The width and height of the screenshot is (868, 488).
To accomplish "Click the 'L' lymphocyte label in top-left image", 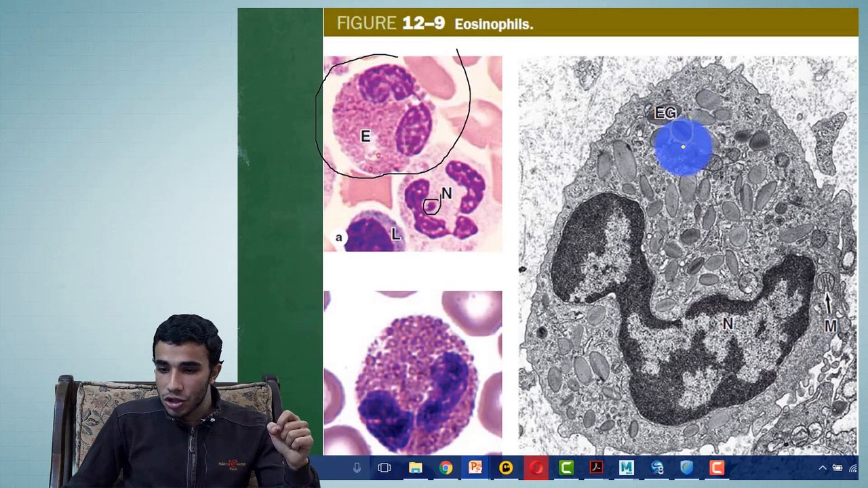I will click(x=396, y=235).
